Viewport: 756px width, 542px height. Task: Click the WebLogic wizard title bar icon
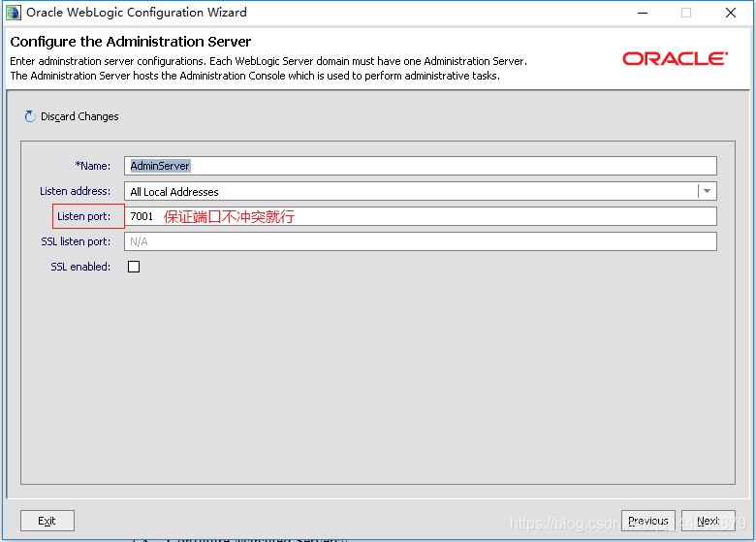tap(13, 13)
